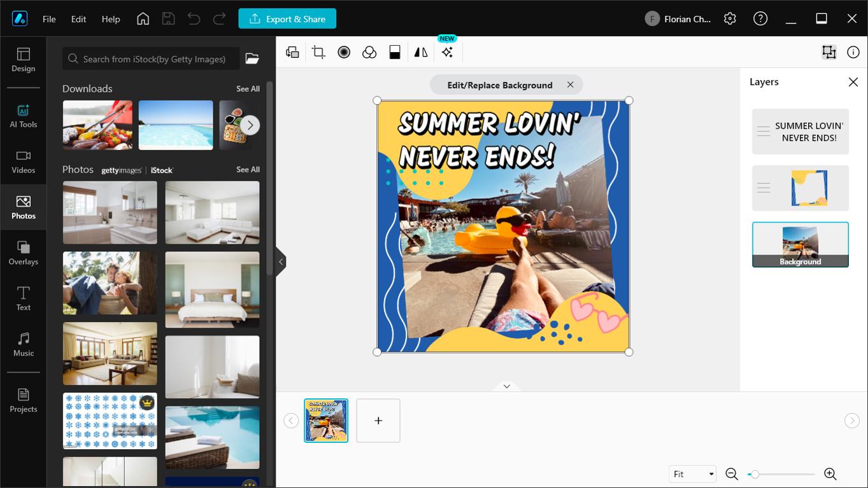Select the fill adjustment icon in the toolbar
Screen dimensions: 868x488
click(394, 52)
